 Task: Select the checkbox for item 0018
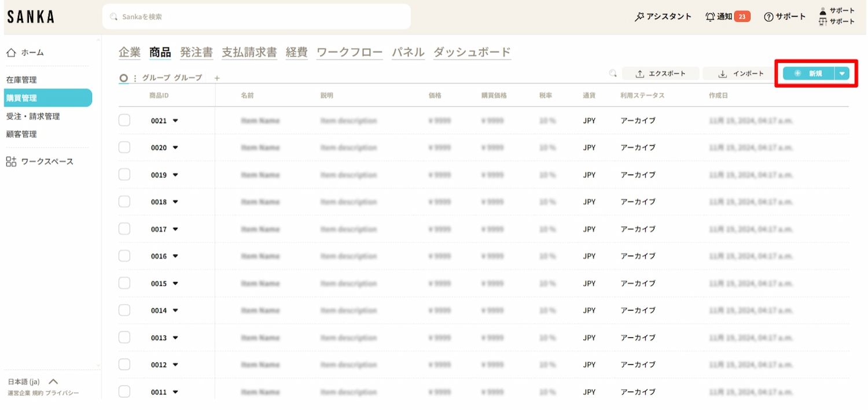[x=124, y=202]
